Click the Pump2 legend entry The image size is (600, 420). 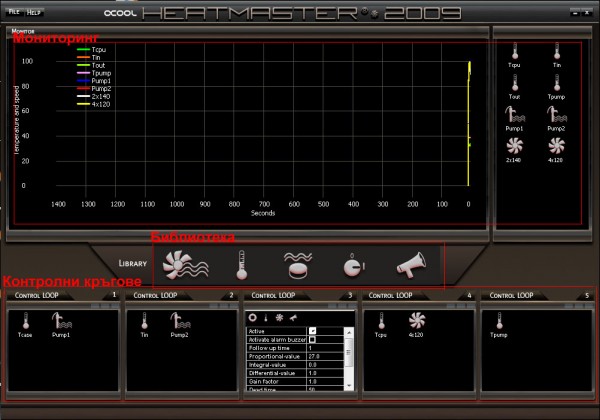click(94, 89)
